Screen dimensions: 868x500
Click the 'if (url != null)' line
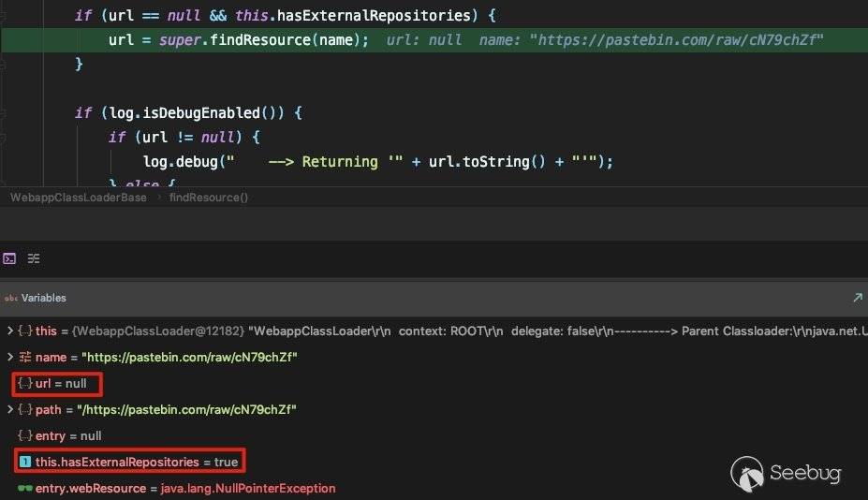pyautogui.click(x=184, y=138)
